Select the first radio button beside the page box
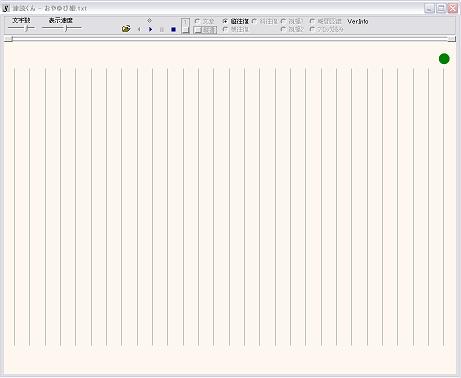 (x=204, y=21)
